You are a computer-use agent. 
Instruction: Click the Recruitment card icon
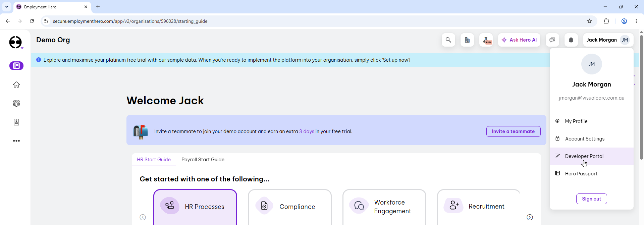point(453,205)
